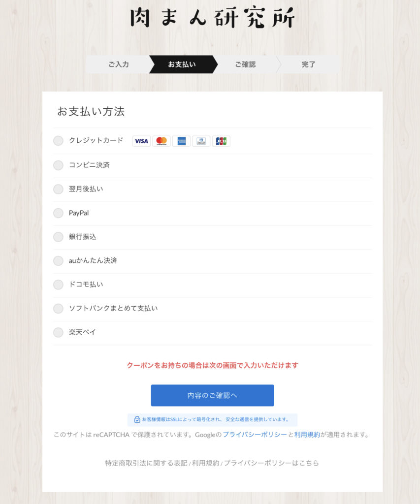
Task: Click the ご確認 step in progress bar
Action: coord(245,64)
